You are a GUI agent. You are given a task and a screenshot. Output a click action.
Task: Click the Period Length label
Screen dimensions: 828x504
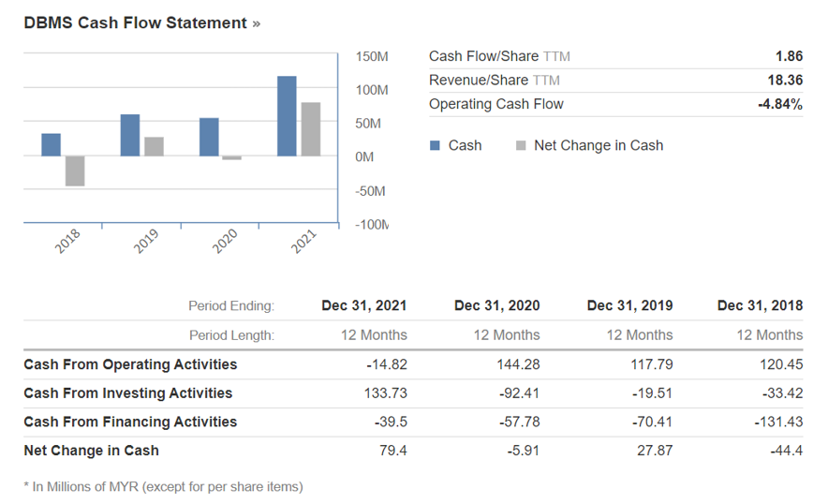click(x=231, y=335)
